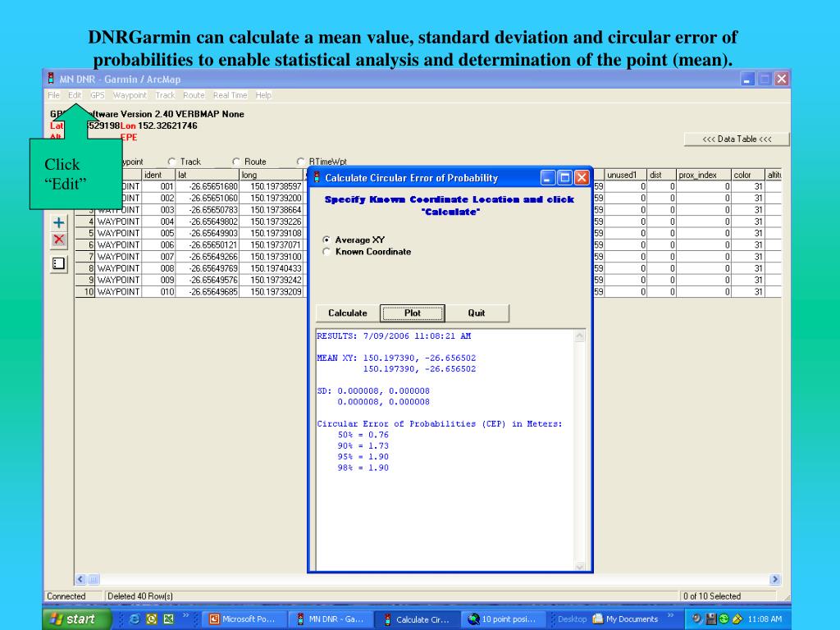Open the Real Time menu
This screenshot has height=630, width=840.
coord(231,95)
